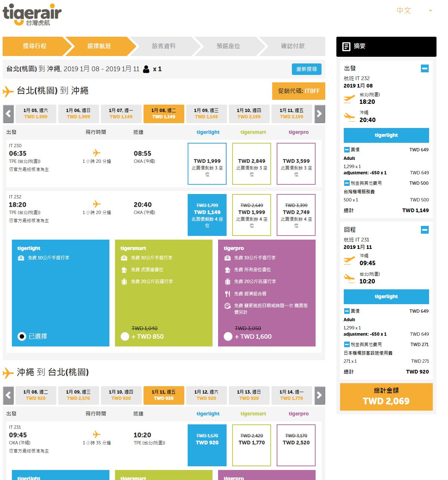
Task: Choose IT 231 tigersmart fare TWD 1,770
Action: tap(251, 445)
